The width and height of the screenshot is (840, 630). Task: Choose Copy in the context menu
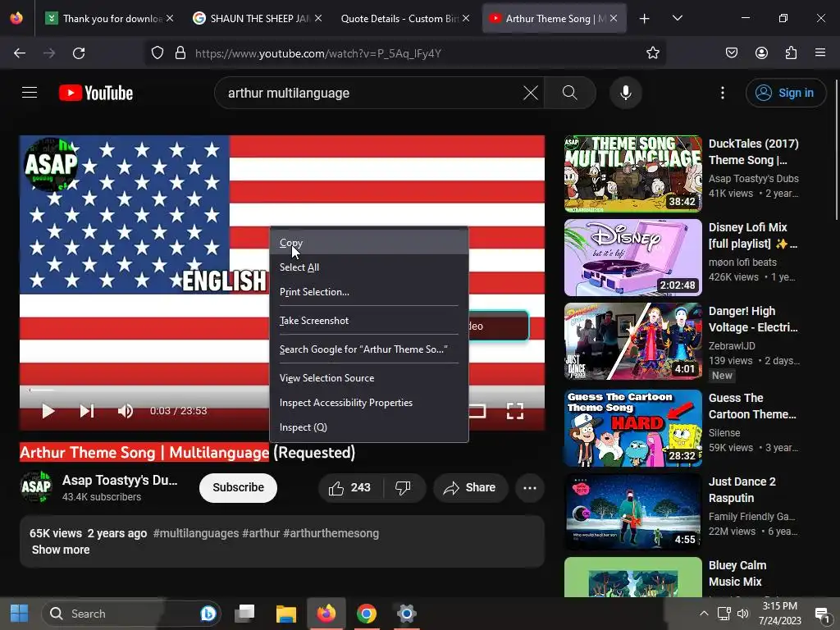pyautogui.click(x=369, y=242)
